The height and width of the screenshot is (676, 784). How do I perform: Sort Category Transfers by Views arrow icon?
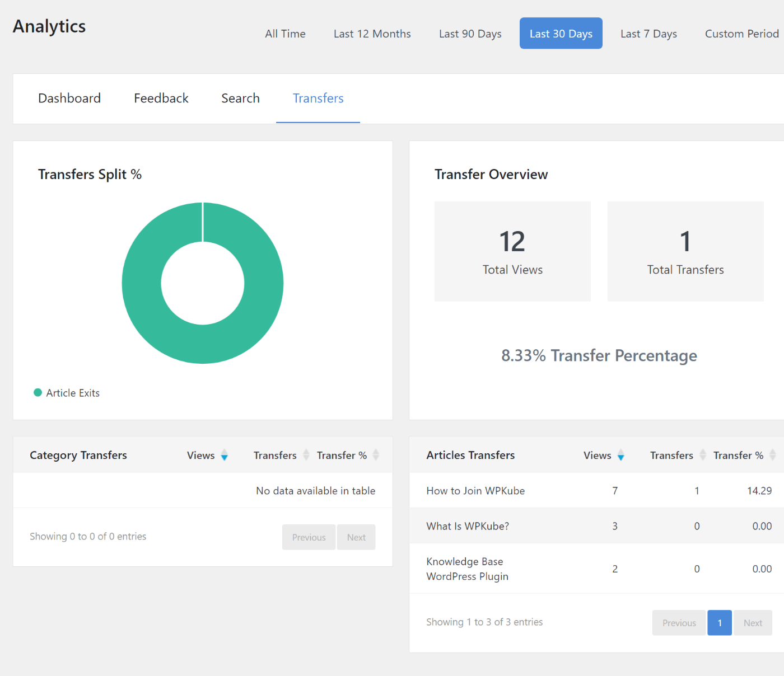224,456
